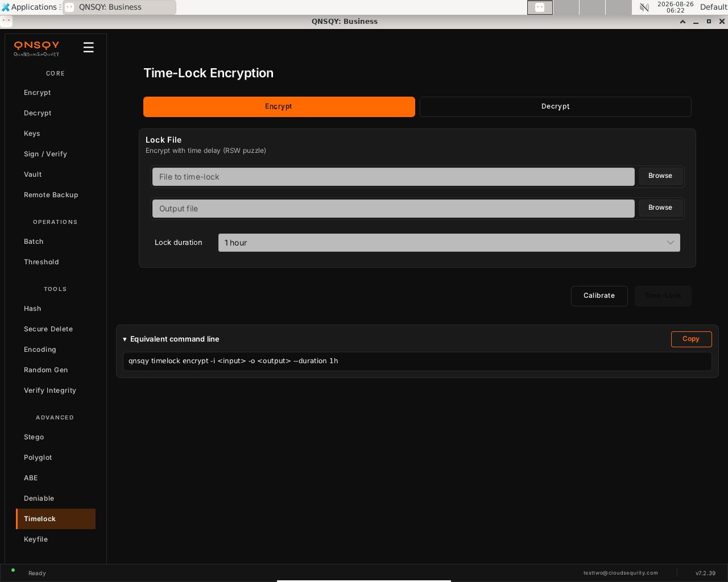Click the workspace switcher first desktop

click(540, 7)
